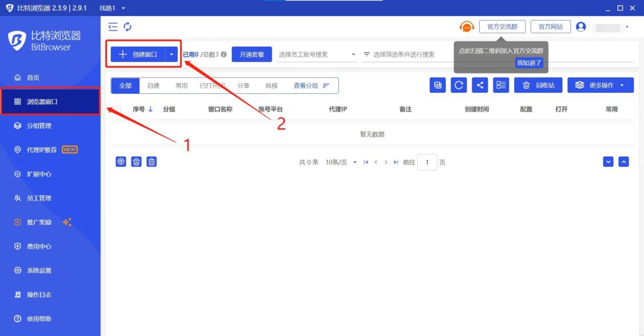Viewport: 644px width, 336px height.
Task: Open the 更多操作 dropdown menu
Action: tap(601, 85)
